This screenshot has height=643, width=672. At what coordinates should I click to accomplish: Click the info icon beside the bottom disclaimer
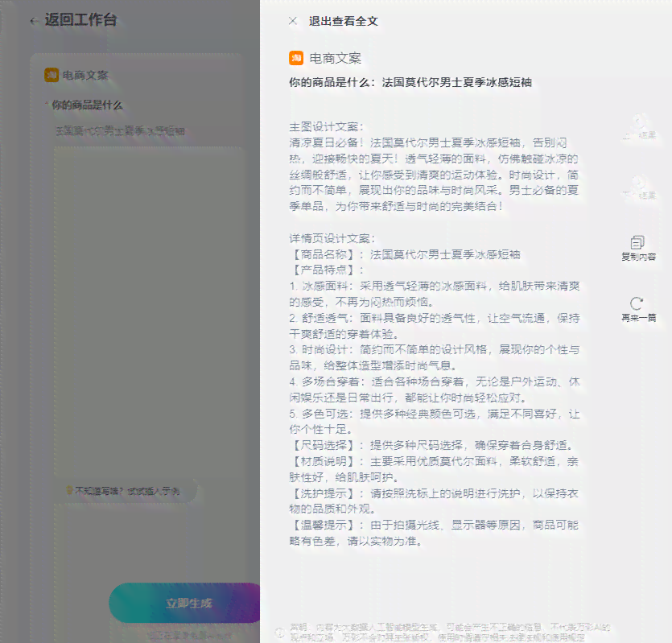[x=279, y=633]
